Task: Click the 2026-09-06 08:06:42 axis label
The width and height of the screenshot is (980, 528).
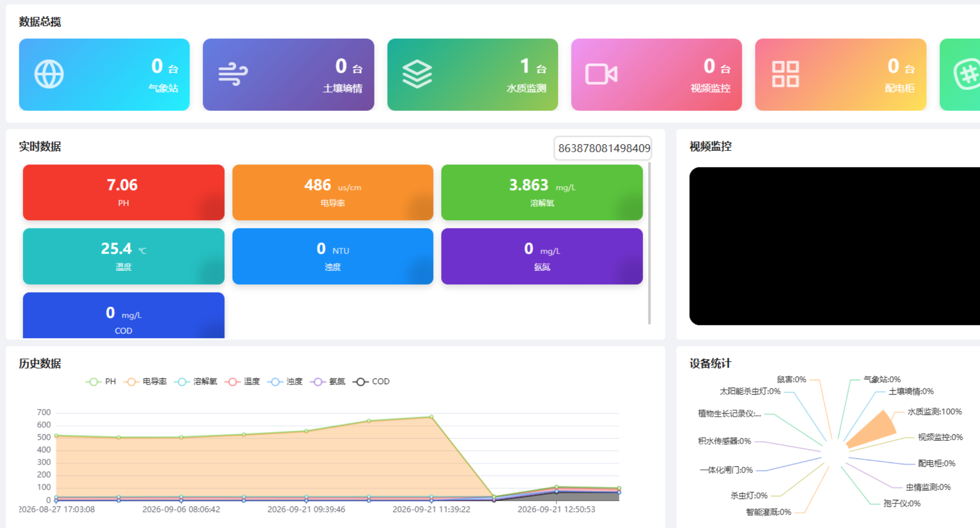Action: 181,510
